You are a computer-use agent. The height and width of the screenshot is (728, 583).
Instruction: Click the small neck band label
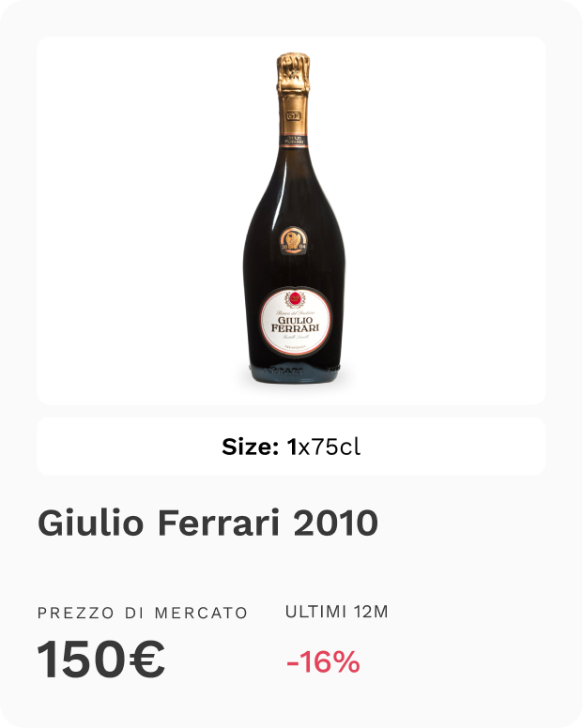click(x=293, y=141)
